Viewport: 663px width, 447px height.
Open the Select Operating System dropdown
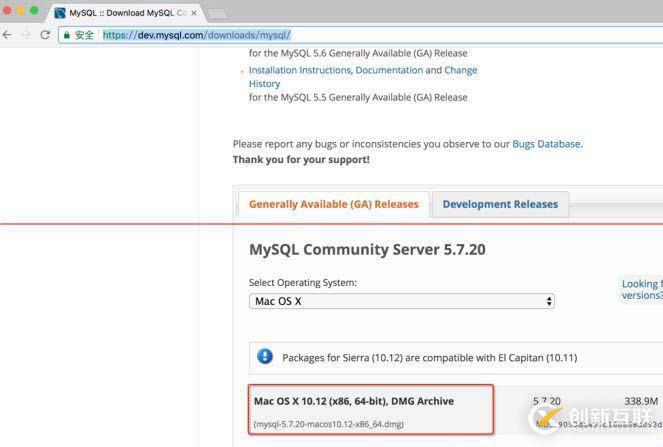point(402,301)
